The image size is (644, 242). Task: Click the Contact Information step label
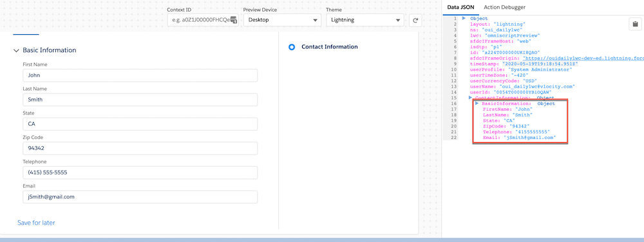pos(329,47)
